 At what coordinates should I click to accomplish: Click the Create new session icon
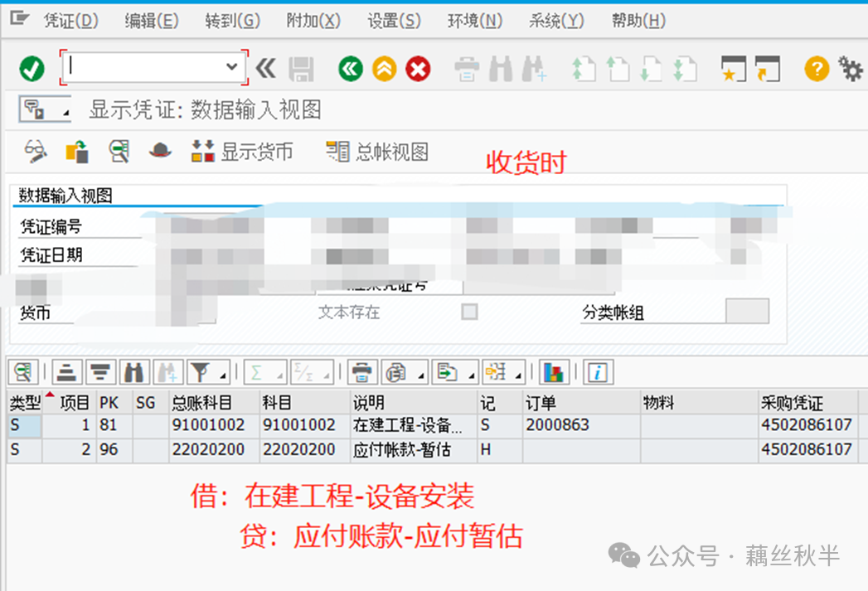[x=734, y=69]
